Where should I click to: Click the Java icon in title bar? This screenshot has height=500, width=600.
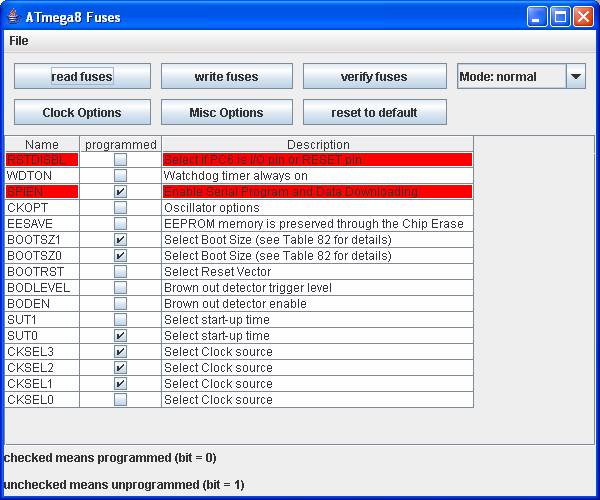point(14,17)
